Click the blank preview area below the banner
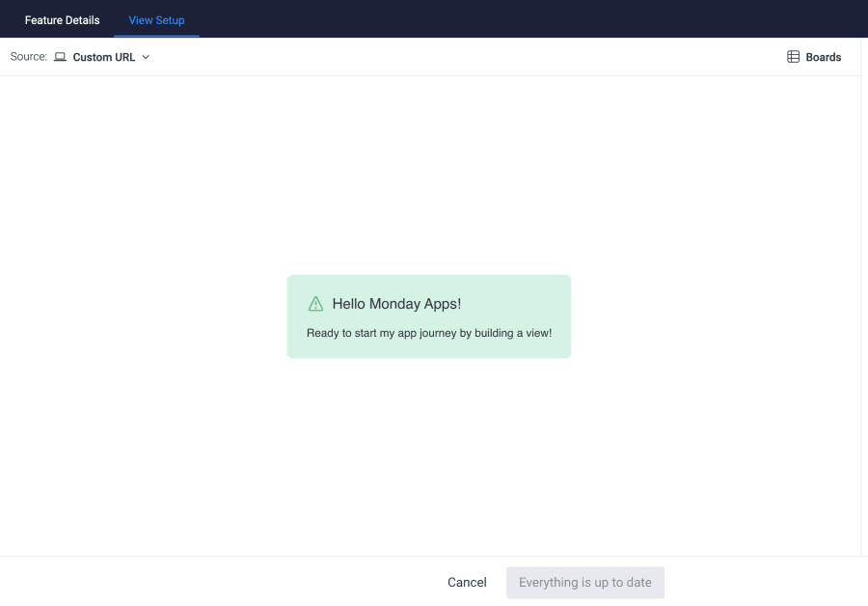This screenshot has height=606, width=868. (429, 454)
